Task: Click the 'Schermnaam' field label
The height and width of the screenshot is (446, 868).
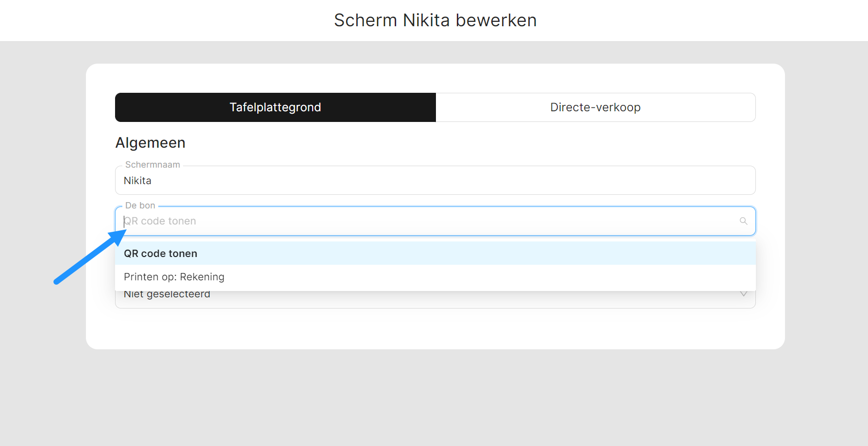Action: [152, 165]
